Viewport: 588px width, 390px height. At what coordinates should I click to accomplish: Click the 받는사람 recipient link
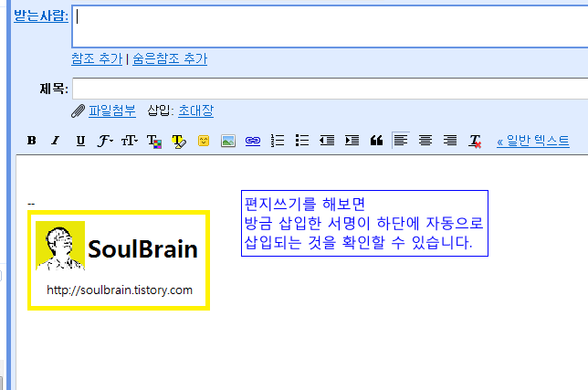[41, 16]
